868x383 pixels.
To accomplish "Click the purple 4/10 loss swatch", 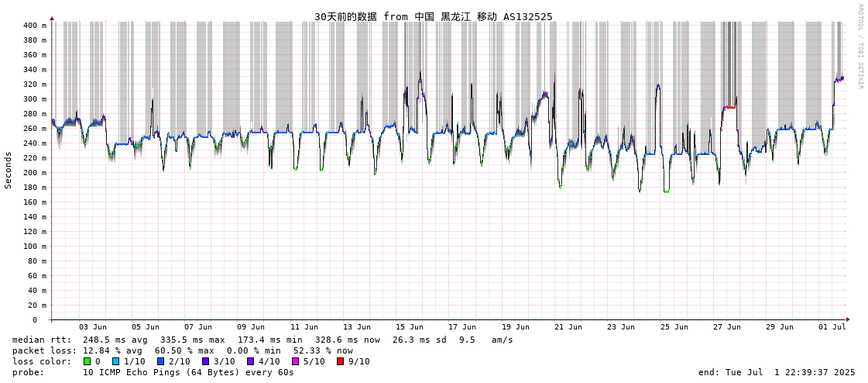I will pos(251,361).
